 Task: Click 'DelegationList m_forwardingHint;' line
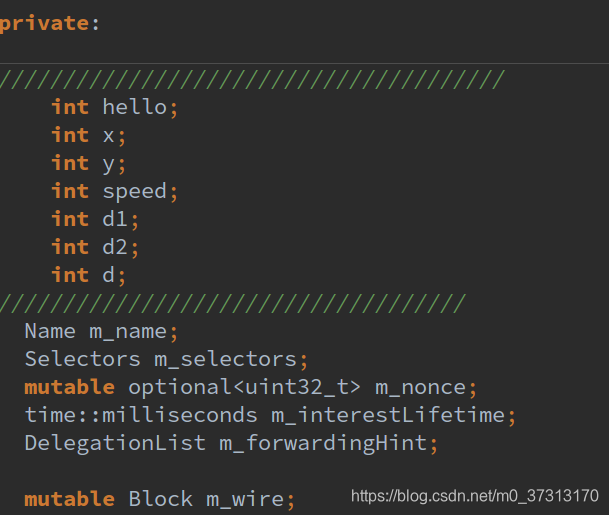(231, 444)
